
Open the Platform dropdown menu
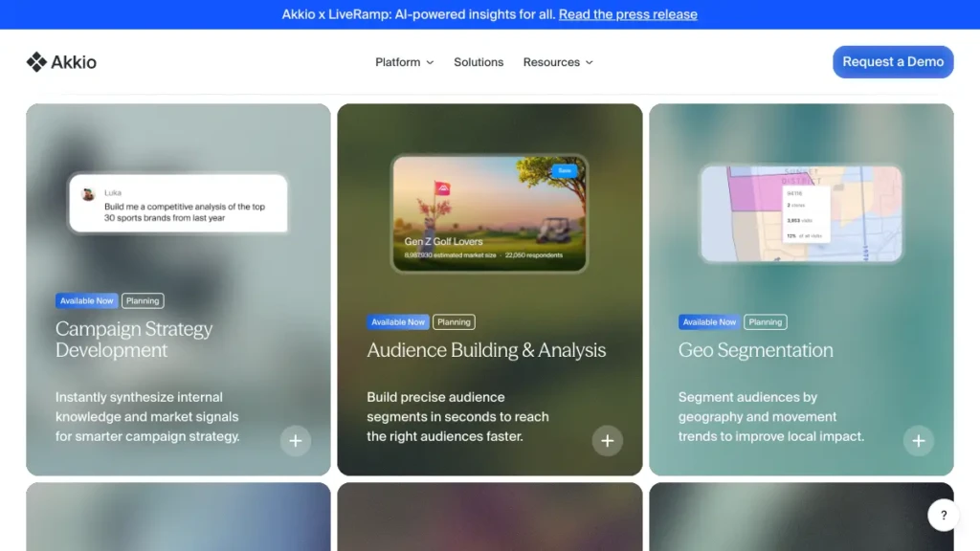pos(405,62)
